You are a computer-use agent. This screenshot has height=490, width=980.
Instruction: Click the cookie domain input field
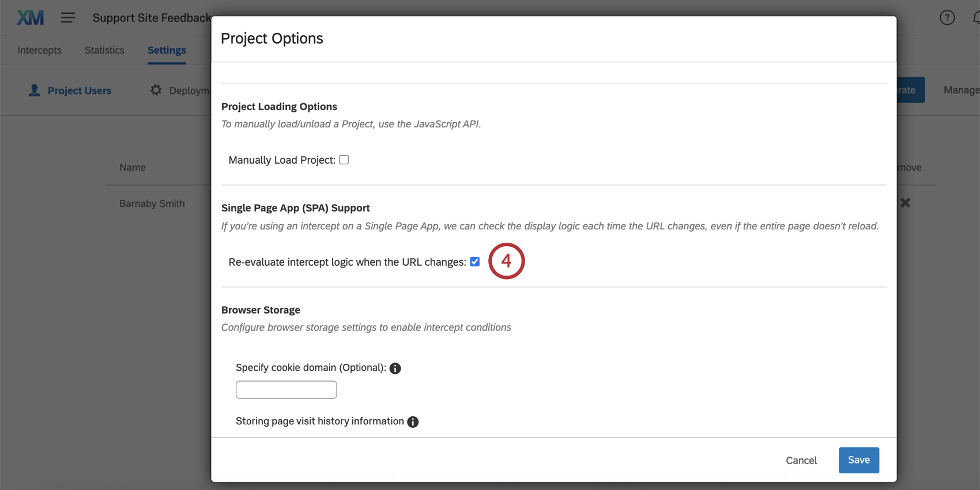pos(286,390)
